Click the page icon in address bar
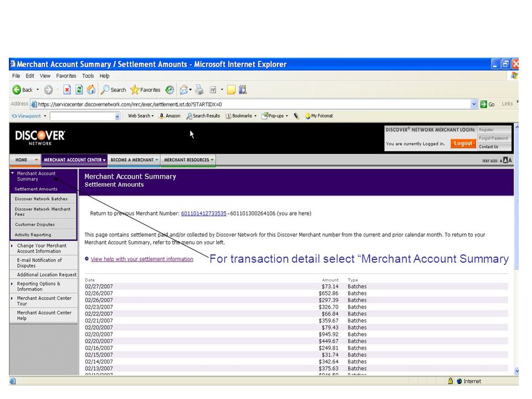532x399 pixels. [x=34, y=105]
